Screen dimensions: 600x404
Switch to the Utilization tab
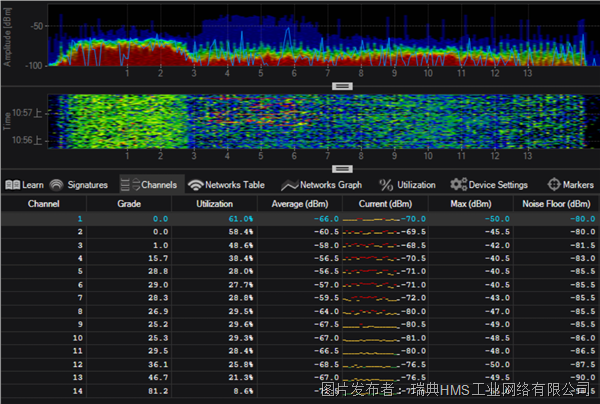(408, 185)
